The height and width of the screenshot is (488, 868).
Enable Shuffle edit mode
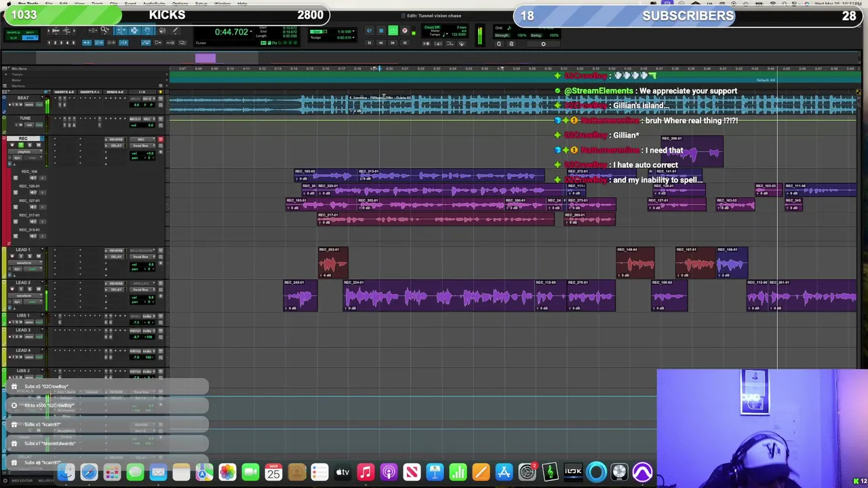14,33
